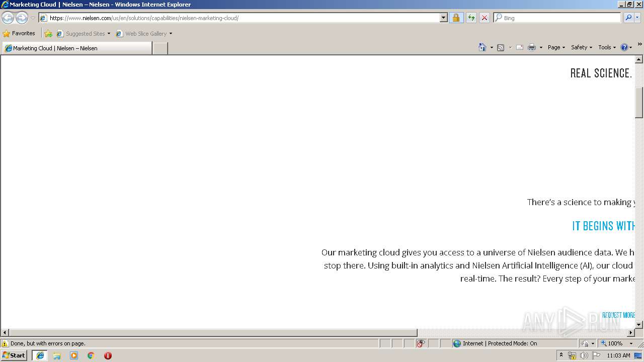Open the Suggested Sites link
Image resolution: width=644 pixels, height=362 pixels.
coord(83,34)
